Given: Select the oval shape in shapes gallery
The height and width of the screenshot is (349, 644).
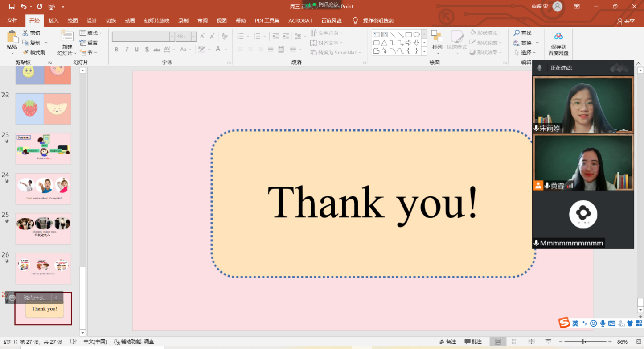Looking at the screenshot, I should pos(416,34).
